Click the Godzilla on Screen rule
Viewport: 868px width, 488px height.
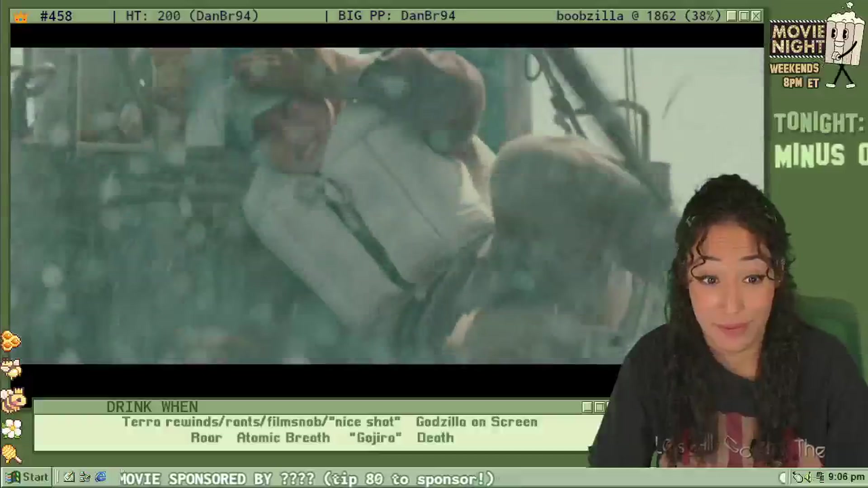[476, 422]
